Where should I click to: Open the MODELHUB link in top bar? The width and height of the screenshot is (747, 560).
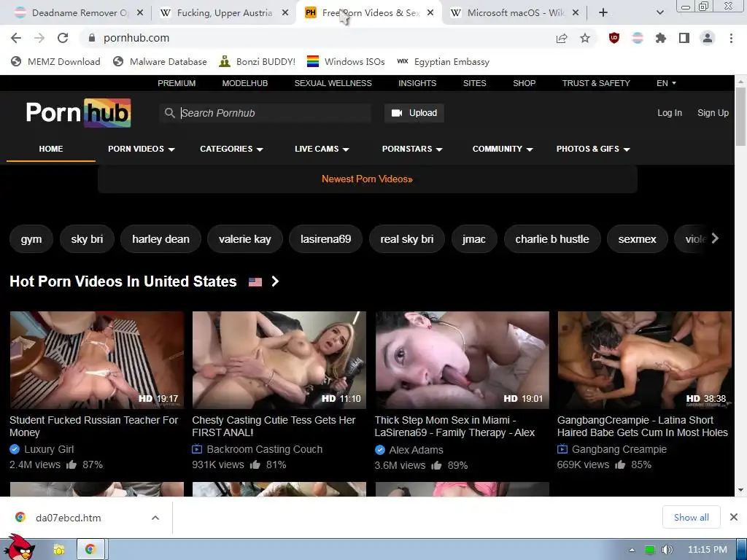(245, 83)
